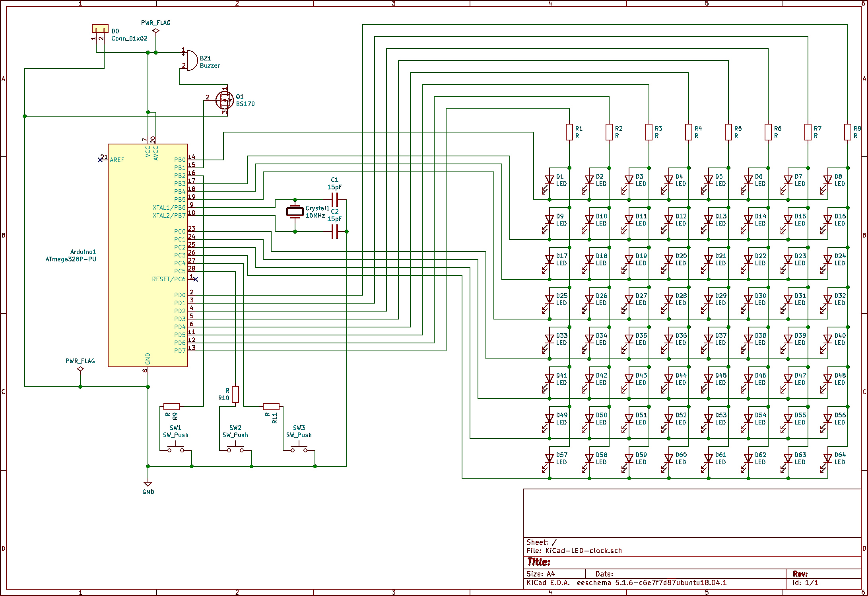Screen dimensions: 868x596
Task: Select resistor R10 symbol
Action: click(235, 394)
